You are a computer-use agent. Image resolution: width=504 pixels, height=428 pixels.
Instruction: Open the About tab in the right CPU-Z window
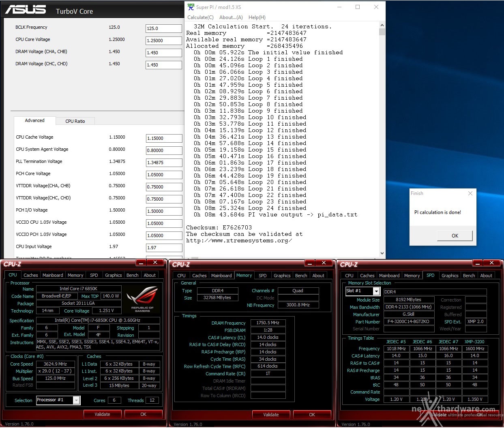486,276
